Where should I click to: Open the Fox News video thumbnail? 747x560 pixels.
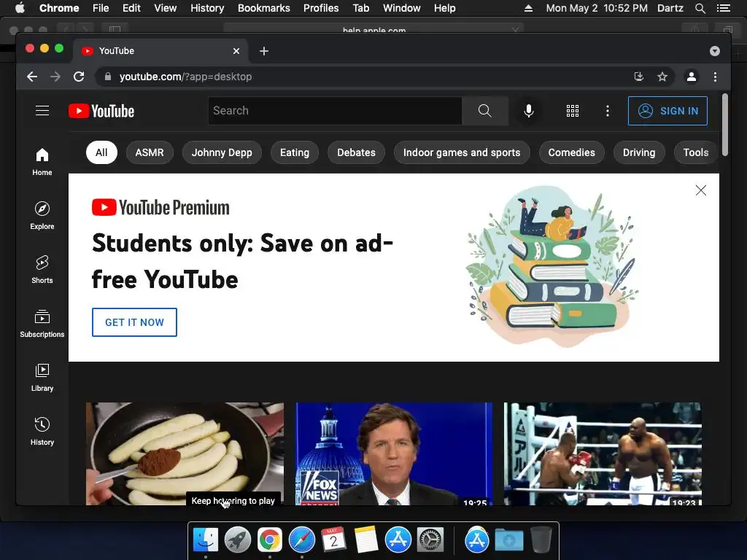[x=394, y=454]
